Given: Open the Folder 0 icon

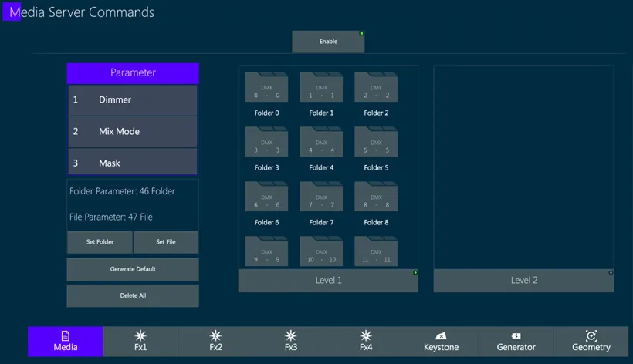Looking at the screenshot, I should (266, 86).
